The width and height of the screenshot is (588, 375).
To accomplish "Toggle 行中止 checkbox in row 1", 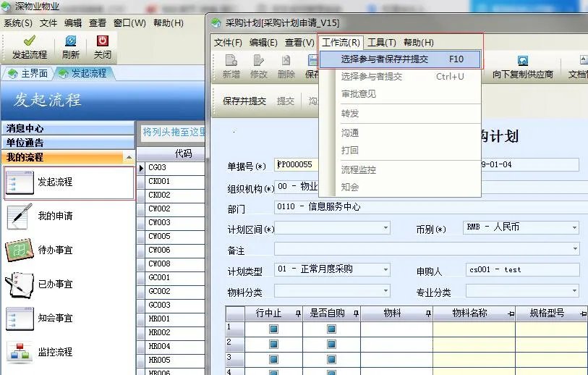I will point(274,329).
